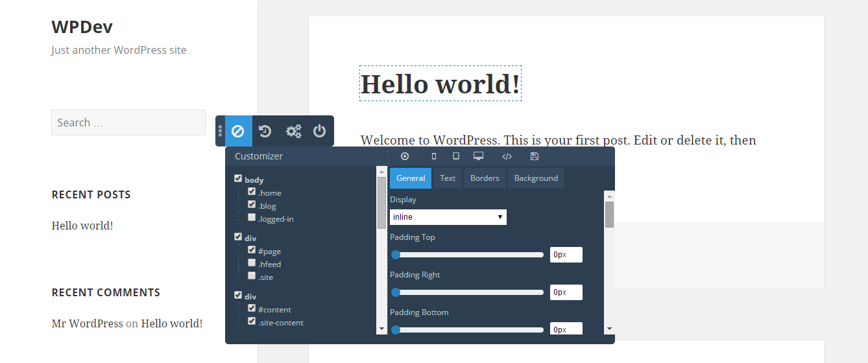Open the Background tab

click(536, 178)
